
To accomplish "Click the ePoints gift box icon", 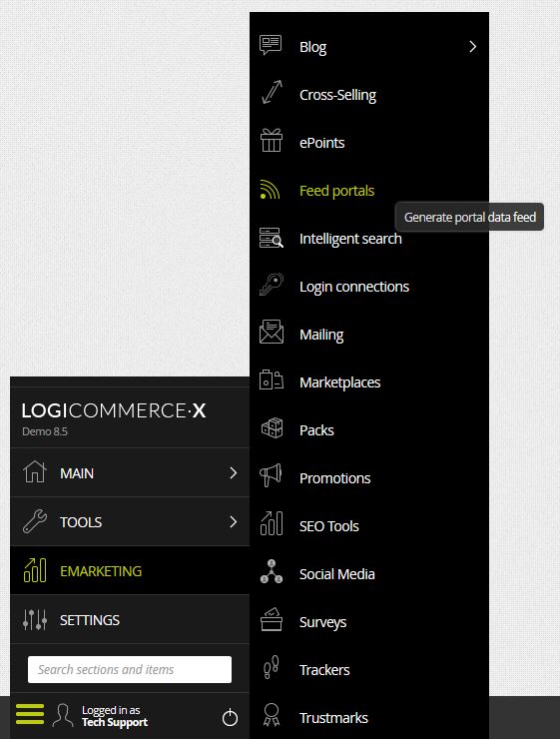I will (272, 141).
